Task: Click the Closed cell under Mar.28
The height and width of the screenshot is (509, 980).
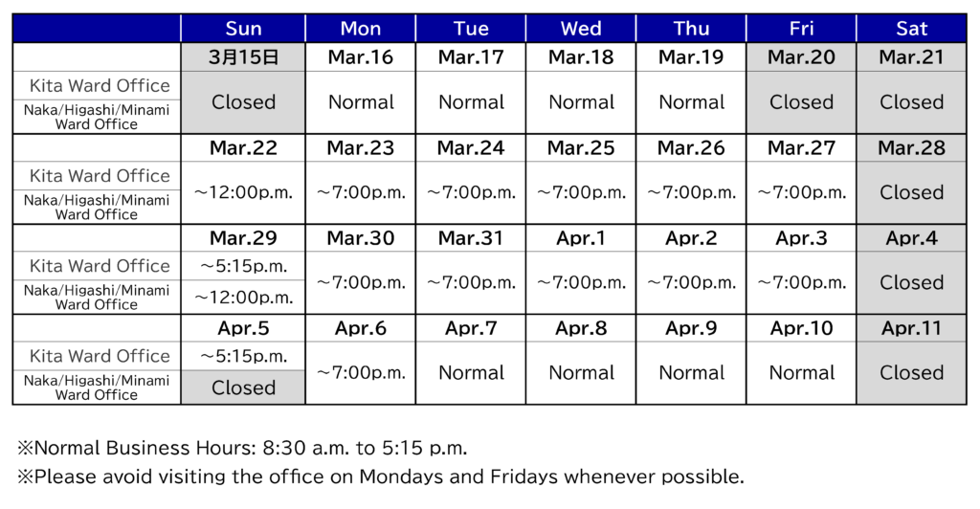Action: [911, 192]
